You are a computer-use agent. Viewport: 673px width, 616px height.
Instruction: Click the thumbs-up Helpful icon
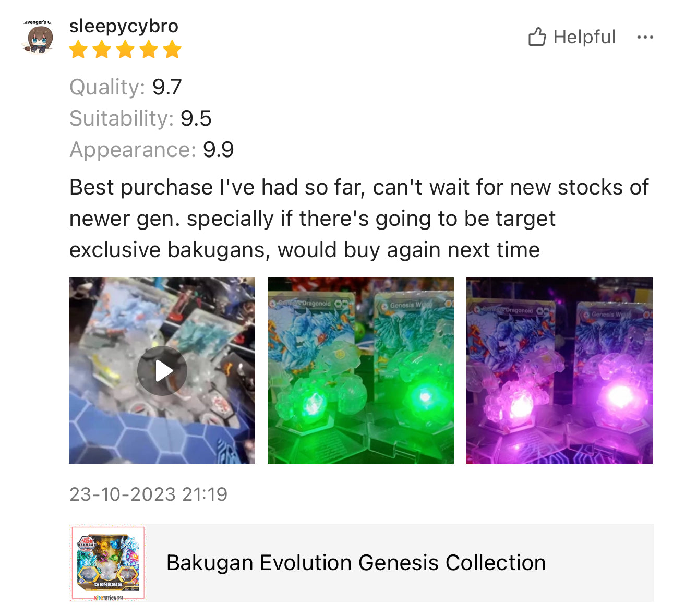(537, 37)
